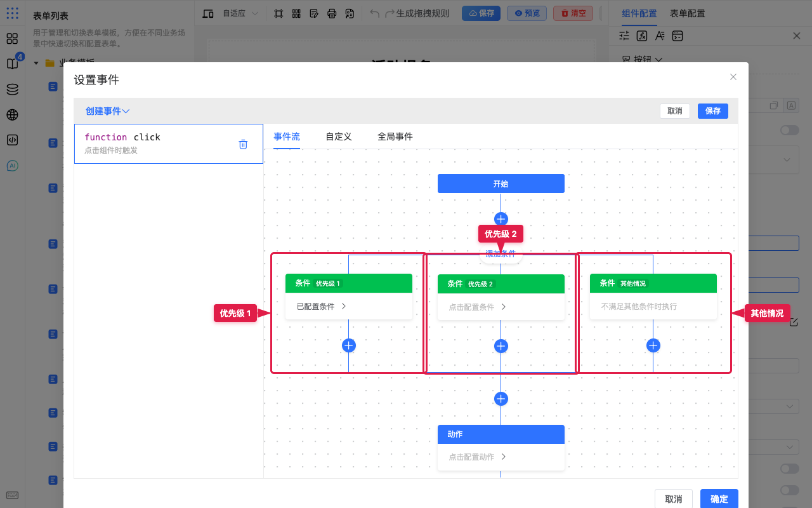Select the blue 开始 start node
Viewport: 812px width, 508px height.
coord(501,184)
